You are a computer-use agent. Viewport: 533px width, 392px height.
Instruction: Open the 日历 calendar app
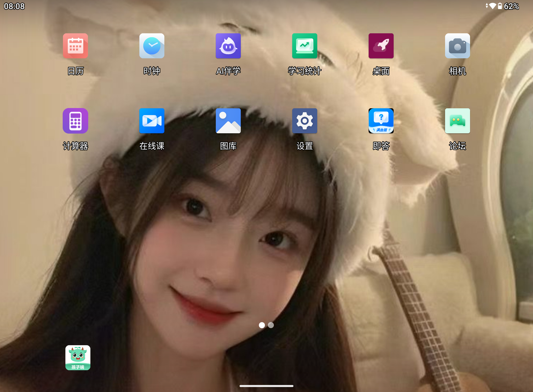tap(75, 46)
